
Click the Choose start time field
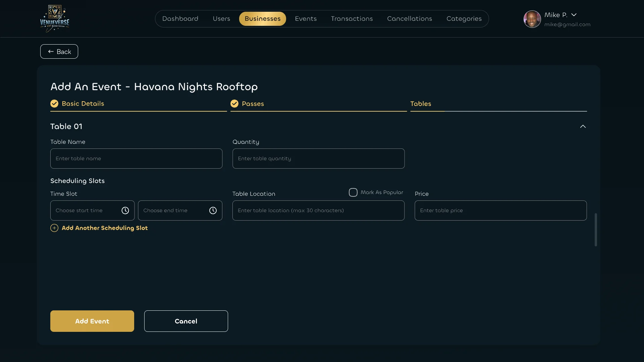92,210
